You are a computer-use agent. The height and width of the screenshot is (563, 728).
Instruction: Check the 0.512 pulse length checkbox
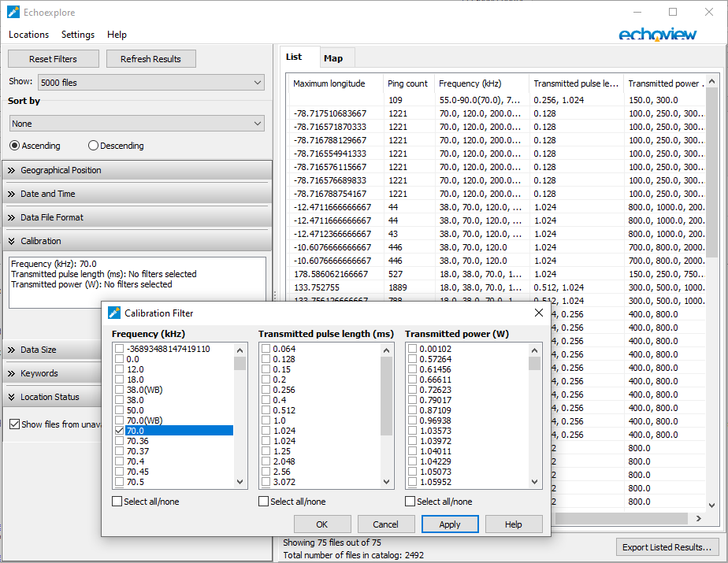[x=266, y=409]
